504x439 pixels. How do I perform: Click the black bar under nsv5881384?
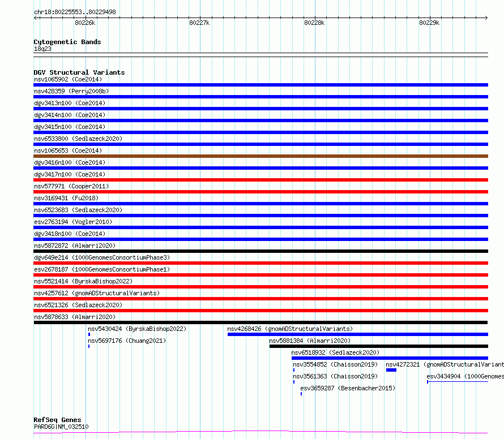(379, 346)
